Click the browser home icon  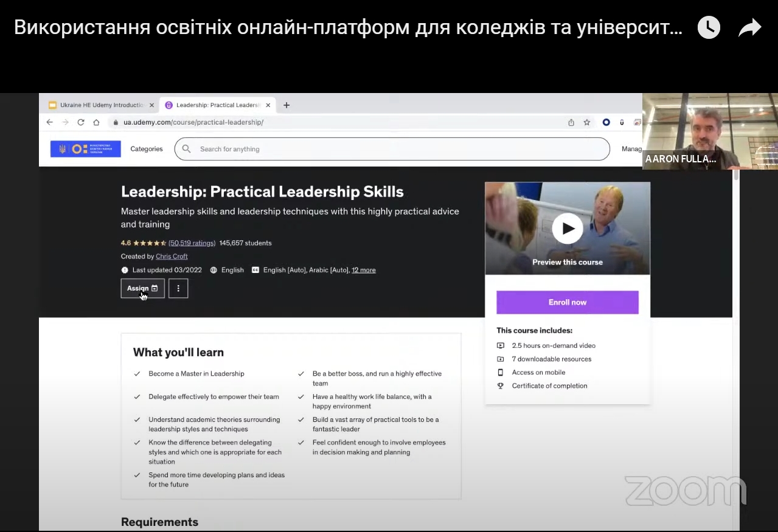96,122
